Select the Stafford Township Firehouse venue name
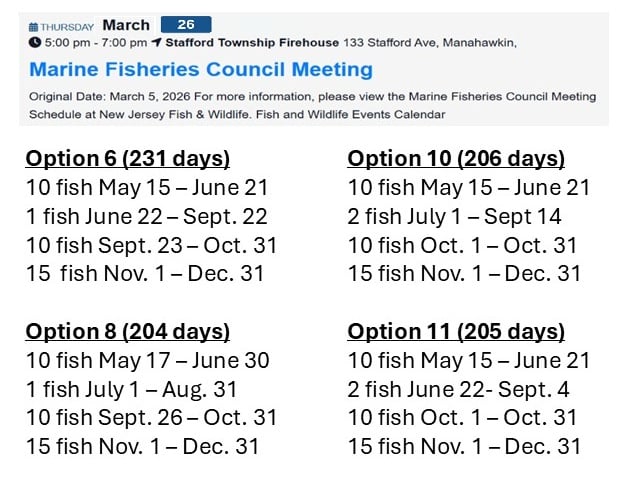Screen dimensions: 619x486 (252, 43)
